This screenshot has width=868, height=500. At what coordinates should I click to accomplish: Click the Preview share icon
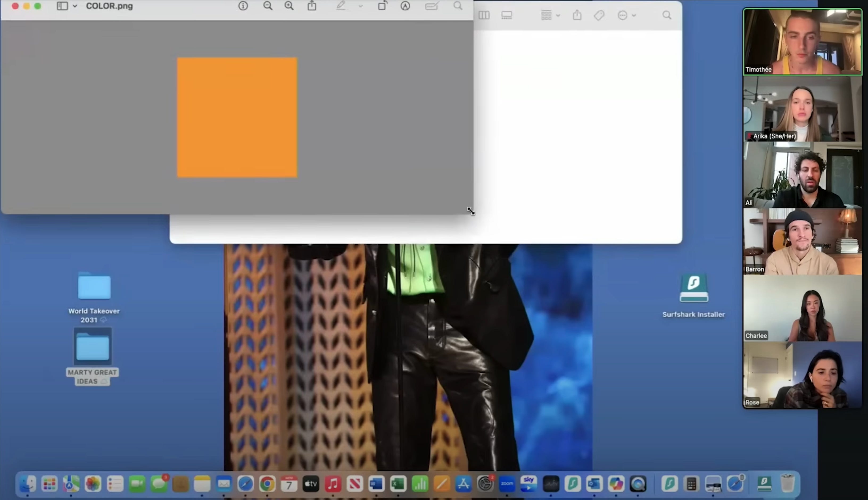[x=312, y=6]
